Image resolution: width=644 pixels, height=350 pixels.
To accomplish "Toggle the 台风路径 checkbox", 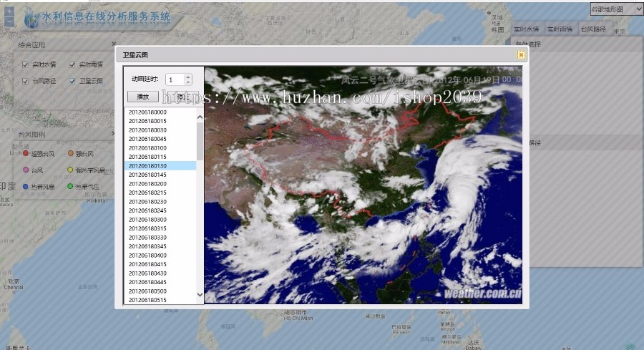I will (25, 81).
